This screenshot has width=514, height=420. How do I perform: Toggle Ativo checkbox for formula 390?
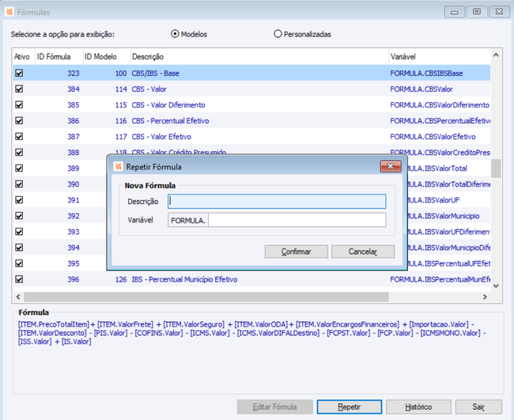click(x=19, y=184)
